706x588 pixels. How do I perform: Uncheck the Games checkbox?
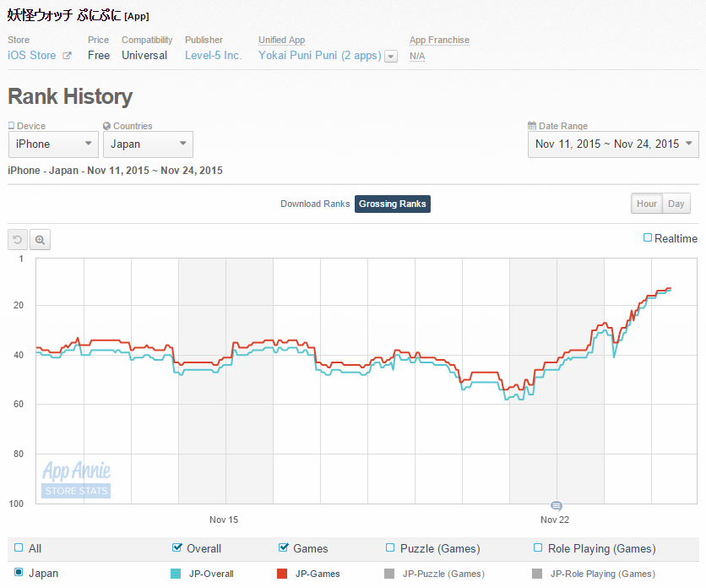pos(283,547)
